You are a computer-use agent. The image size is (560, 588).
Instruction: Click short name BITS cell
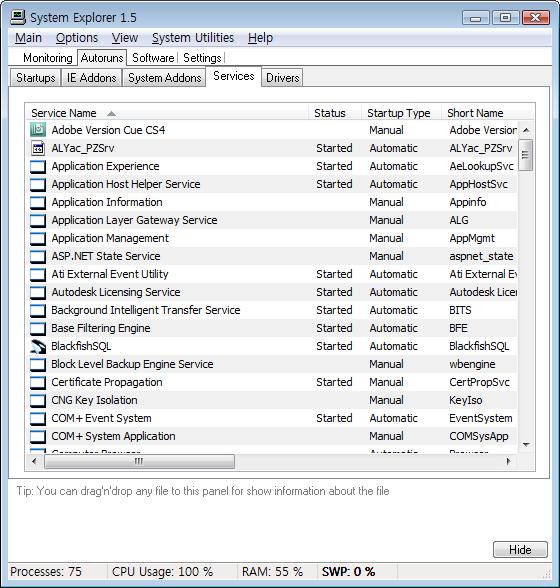pyautogui.click(x=460, y=310)
